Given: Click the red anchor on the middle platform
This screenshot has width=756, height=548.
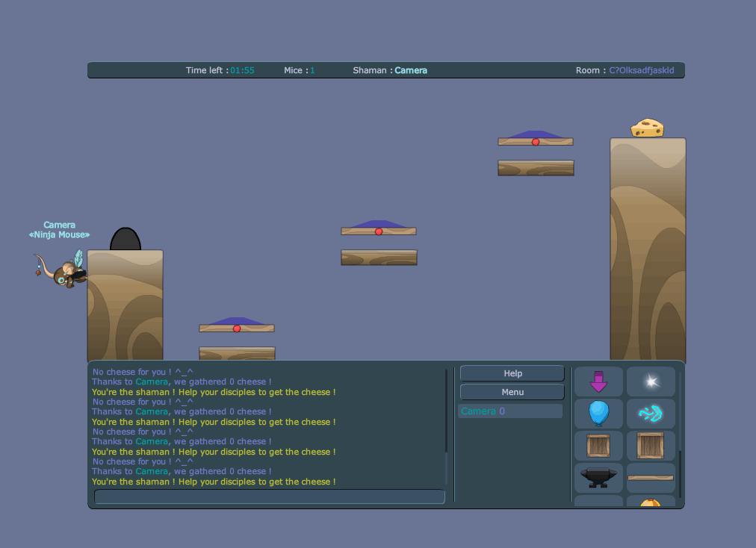Looking at the screenshot, I should click(379, 232).
